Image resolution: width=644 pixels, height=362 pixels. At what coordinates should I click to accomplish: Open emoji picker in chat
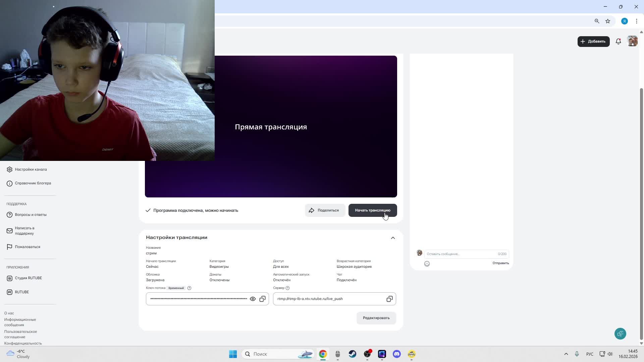(427, 264)
